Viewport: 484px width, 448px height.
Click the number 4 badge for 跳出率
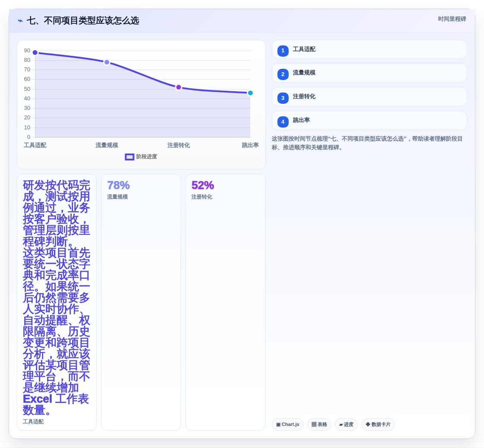(283, 122)
